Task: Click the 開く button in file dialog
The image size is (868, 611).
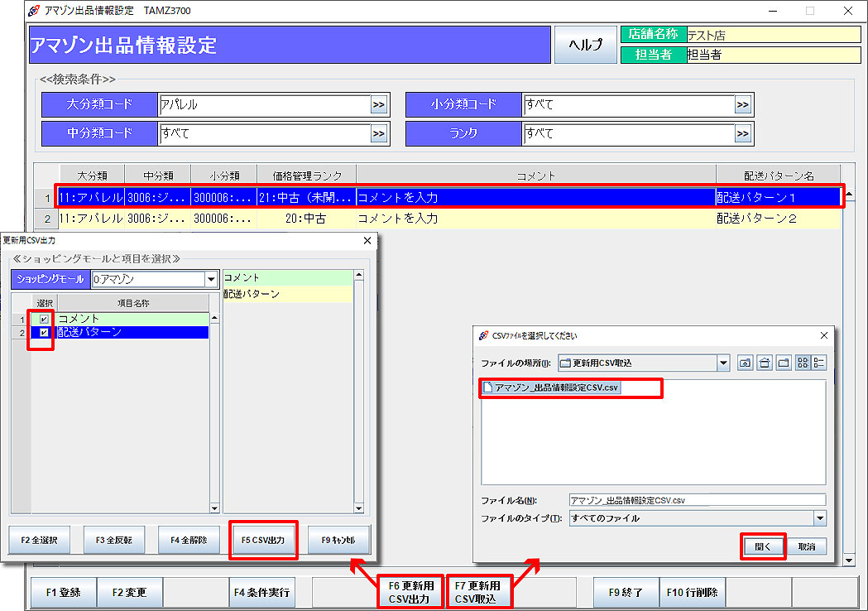Action: coord(762,546)
